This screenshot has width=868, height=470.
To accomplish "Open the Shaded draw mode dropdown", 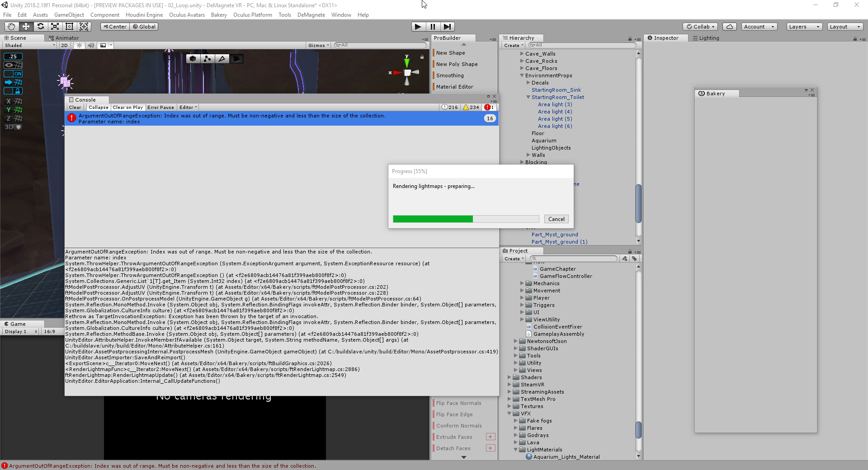I will coord(29,45).
